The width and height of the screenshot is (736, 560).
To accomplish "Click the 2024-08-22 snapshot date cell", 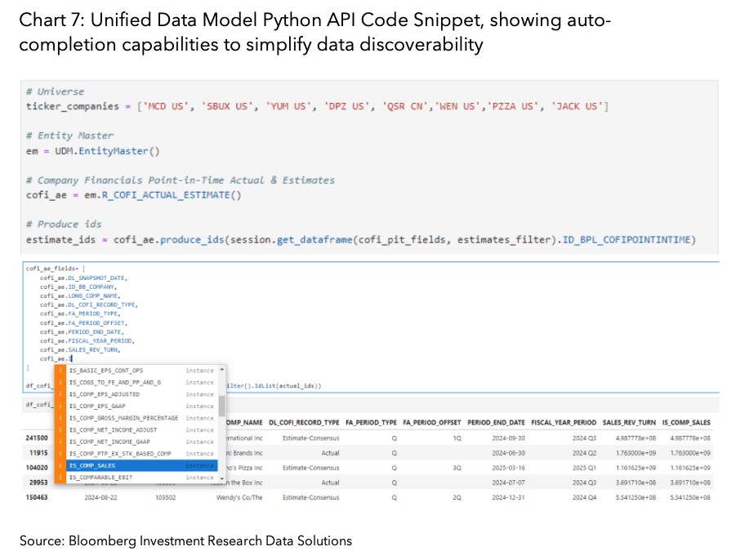I will click(x=101, y=498).
